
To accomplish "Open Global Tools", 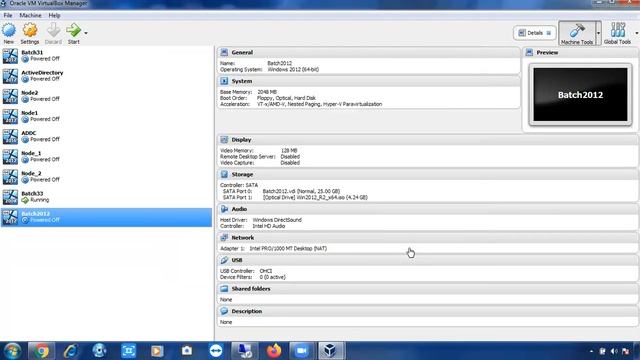I will coord(617,33).
